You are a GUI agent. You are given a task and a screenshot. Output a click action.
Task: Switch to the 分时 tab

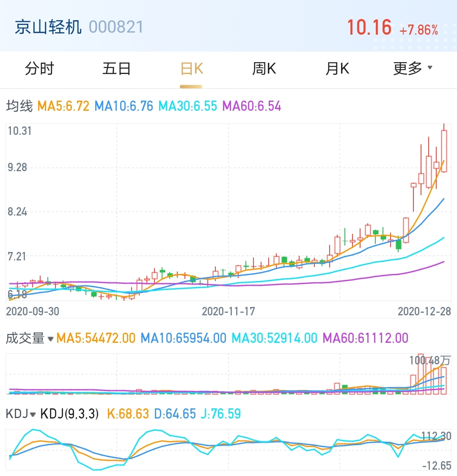coord(39,68)
